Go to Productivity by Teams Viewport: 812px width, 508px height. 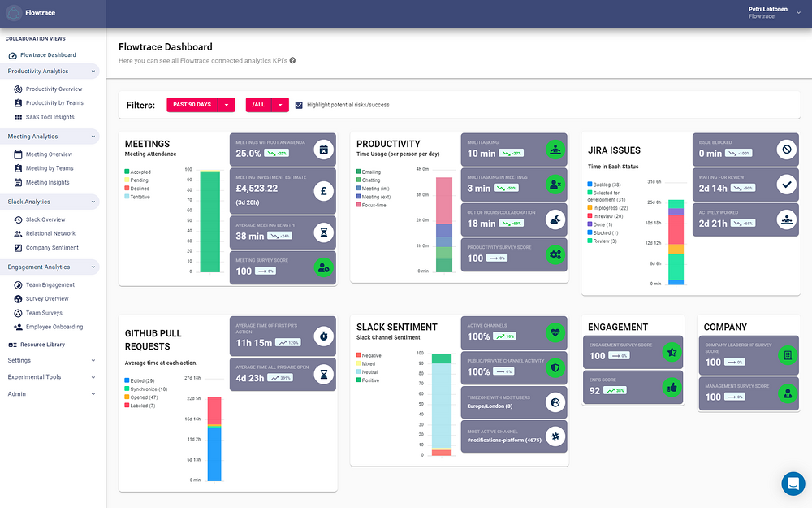pos(54,103)
